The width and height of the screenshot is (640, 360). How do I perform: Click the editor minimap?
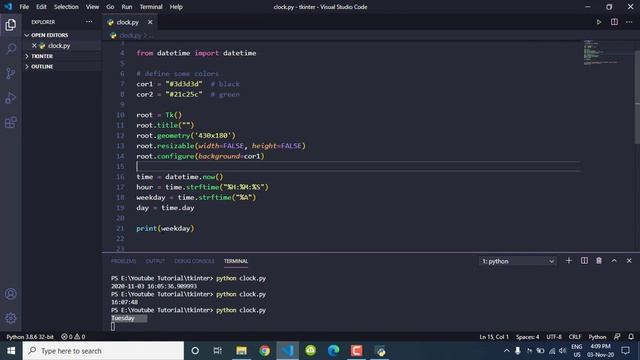(606, 52)
